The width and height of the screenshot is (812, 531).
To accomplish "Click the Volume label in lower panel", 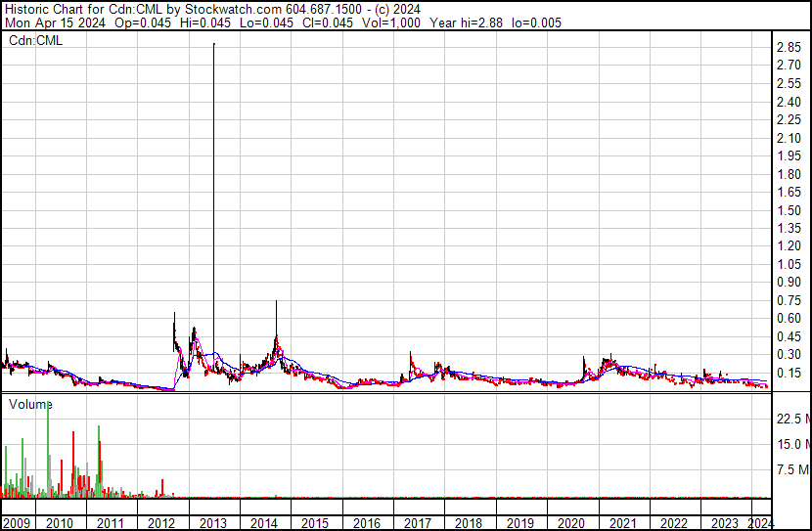I will (x=30, y=404).
